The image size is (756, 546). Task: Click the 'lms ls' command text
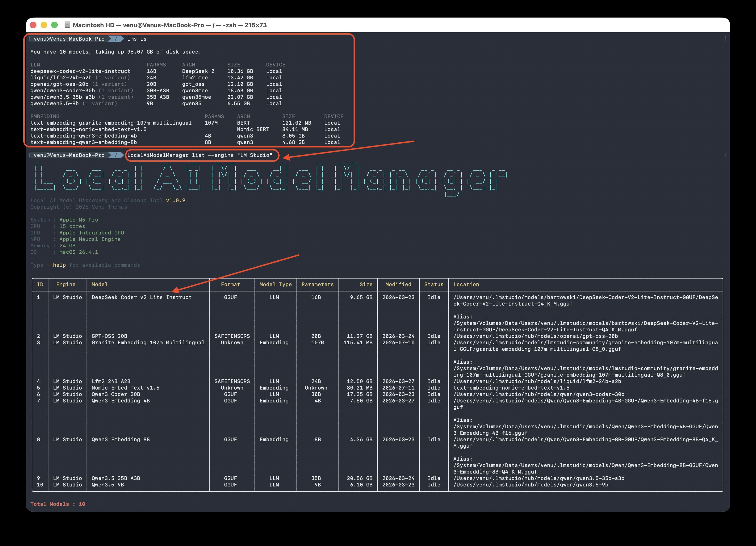(137, 39)
